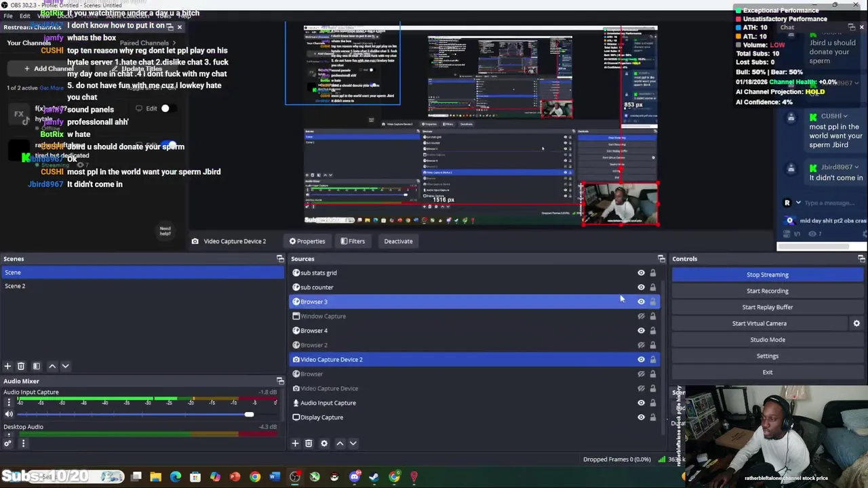Unlock the Audio Input Capture source
This screenshot has width=868, height=488.
pos(653,403)
